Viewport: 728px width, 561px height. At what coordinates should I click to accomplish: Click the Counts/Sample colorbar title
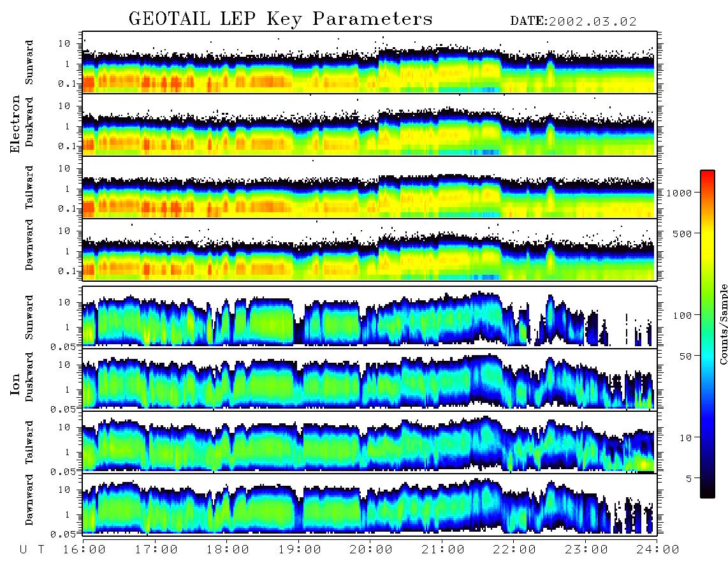pyautogui.click(x=724, y=324)
